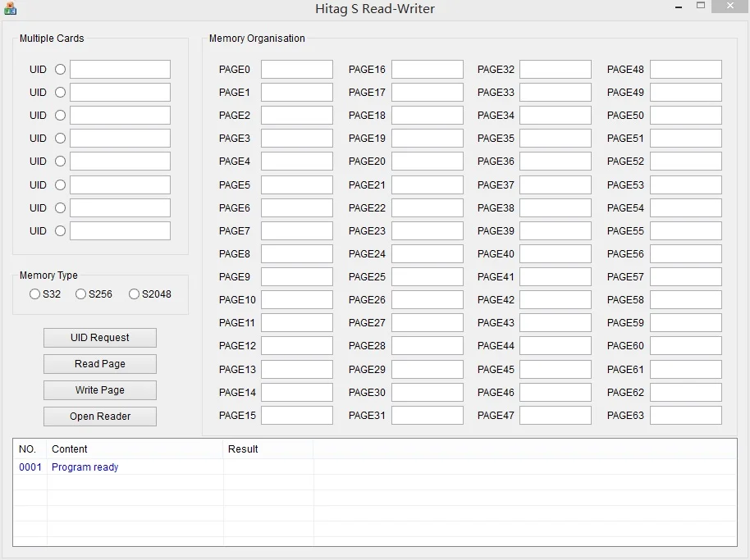Click into the PAGE63 input field
750x560 pixels.
686,415
